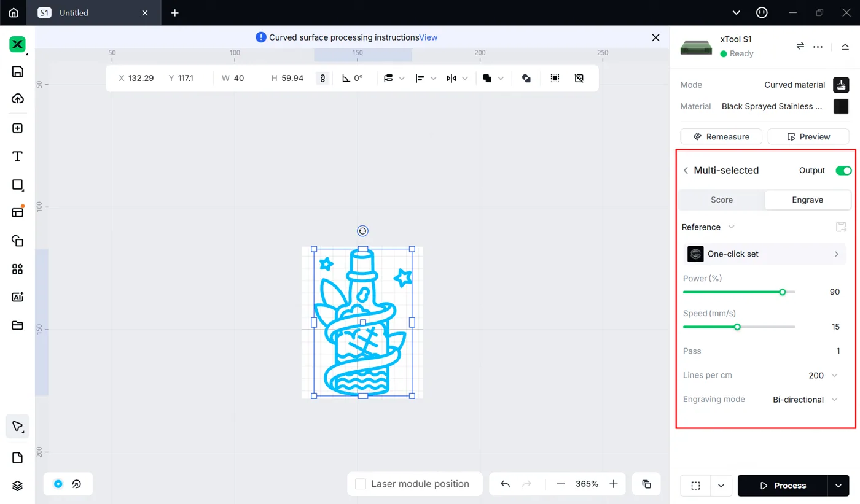Open the device more options menu

pos(818,46)
